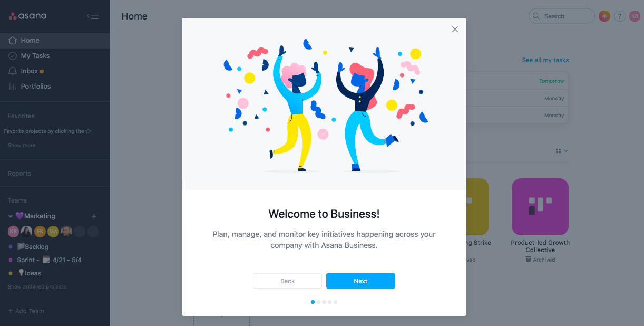Expand favorites with Show more
This screenshot has height=326, width=644.
pyautogui.click(x=22, y=146)
